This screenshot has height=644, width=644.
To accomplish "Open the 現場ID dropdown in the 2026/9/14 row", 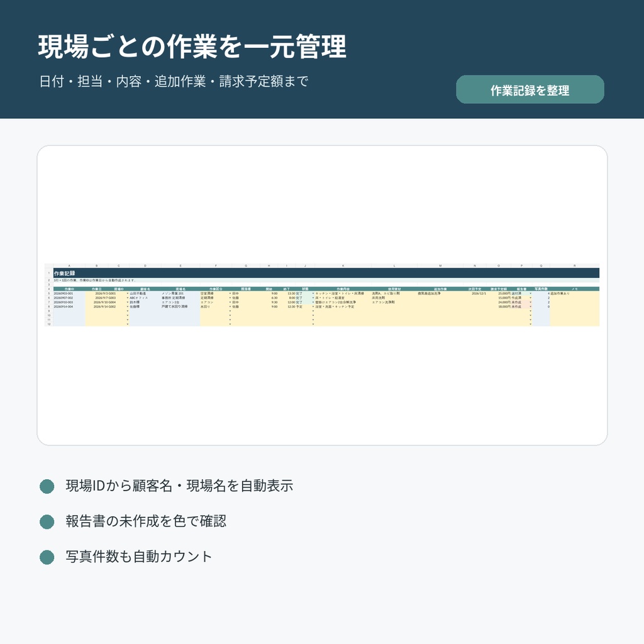I will (x=128, y=306).
